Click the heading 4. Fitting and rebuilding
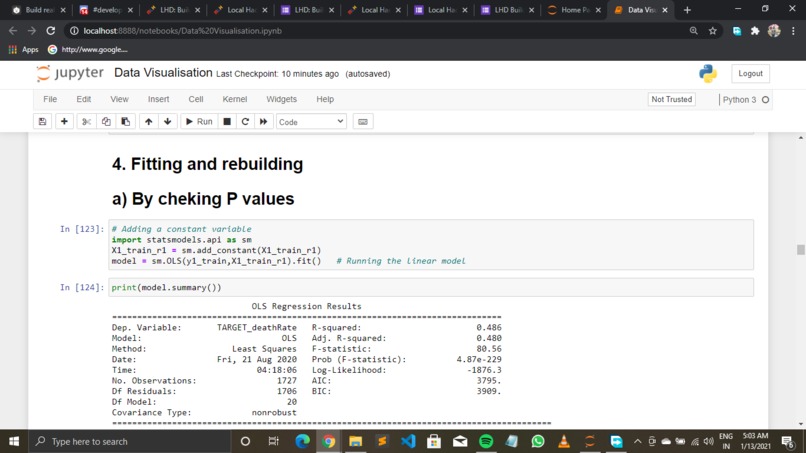 pyautogui.click(x=208, y=164)
